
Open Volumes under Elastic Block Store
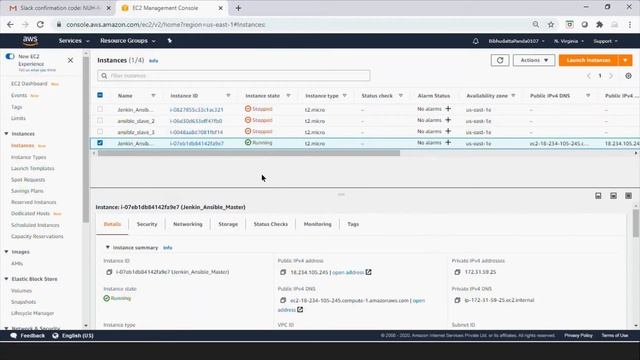(x=21, y=291)
